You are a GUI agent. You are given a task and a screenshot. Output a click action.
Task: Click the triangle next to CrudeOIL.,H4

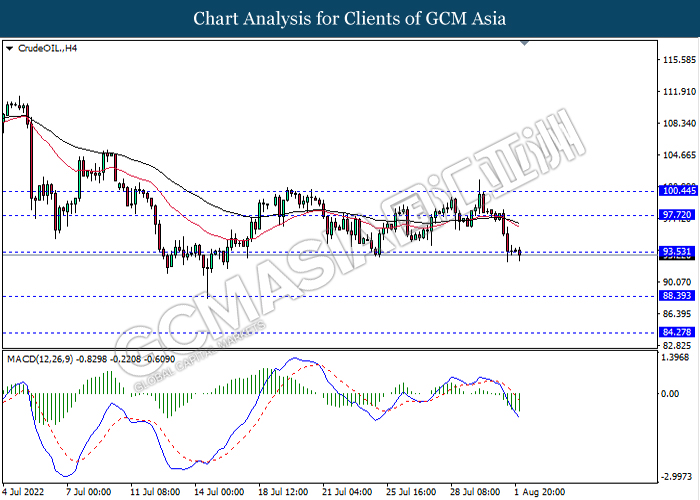[9, 48]
